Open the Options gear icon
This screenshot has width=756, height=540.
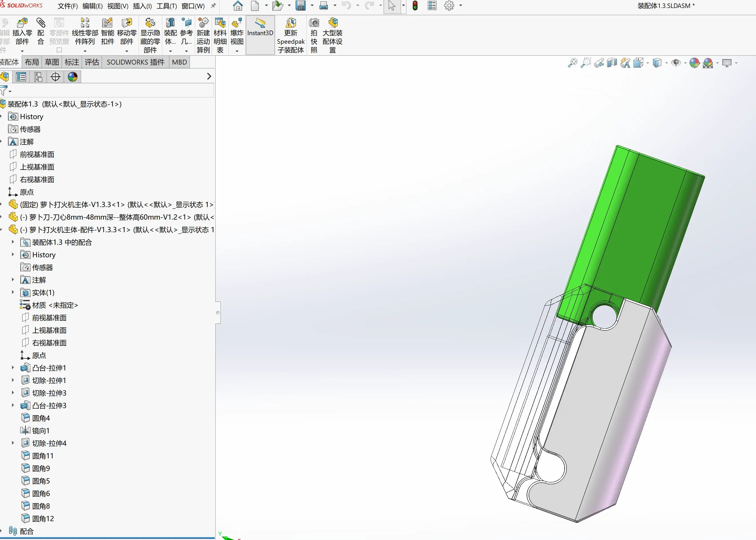pyautogui.click(x=449, y=6)
